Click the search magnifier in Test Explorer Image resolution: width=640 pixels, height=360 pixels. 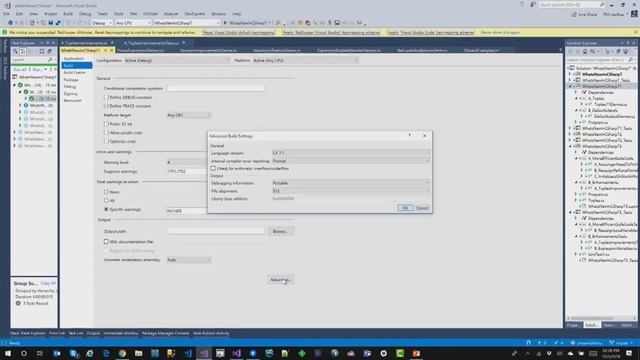tap(51, 60)
